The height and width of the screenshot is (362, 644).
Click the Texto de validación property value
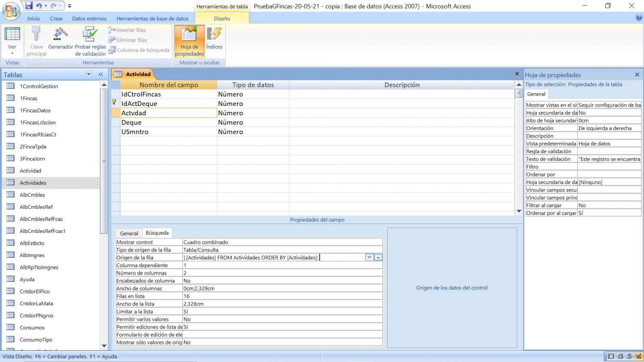[609, 159]
